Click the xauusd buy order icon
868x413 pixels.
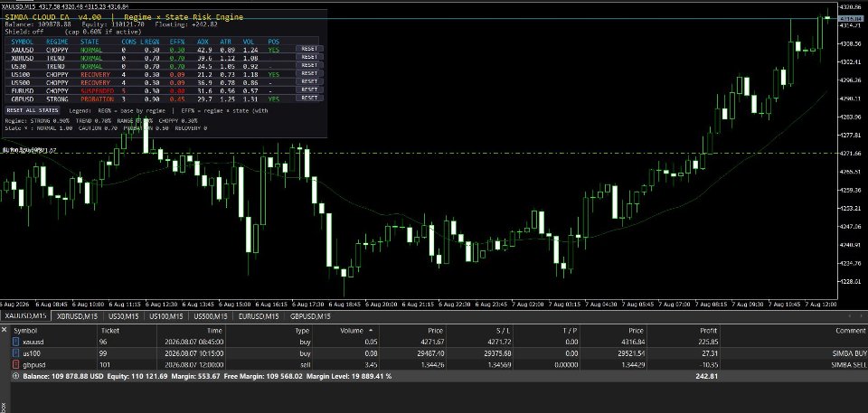click(x=15, y=343)
